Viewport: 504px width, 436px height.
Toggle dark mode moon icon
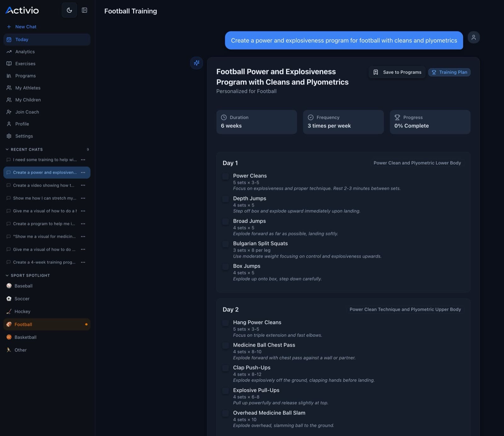(x=69, y=10)
